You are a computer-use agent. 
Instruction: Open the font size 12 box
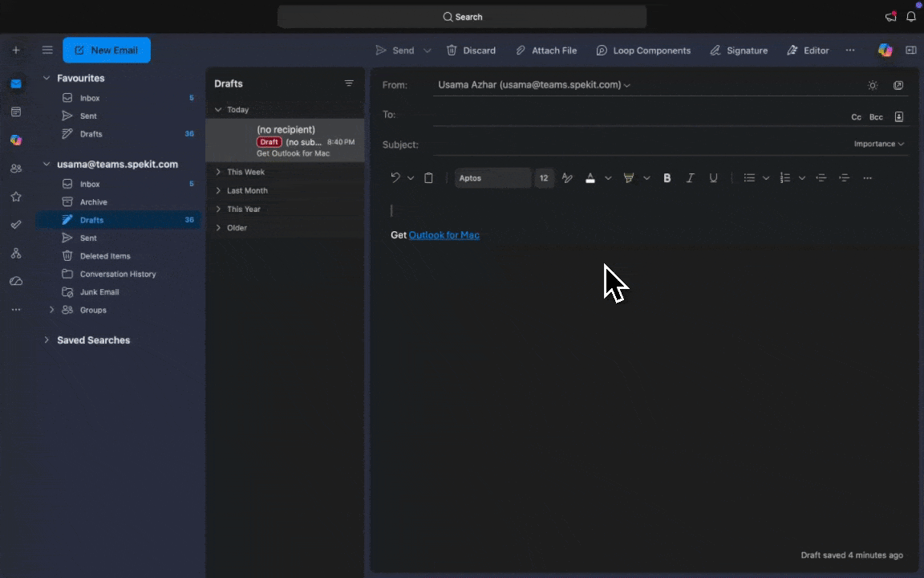pyautogui.click(x=544, y=177)
